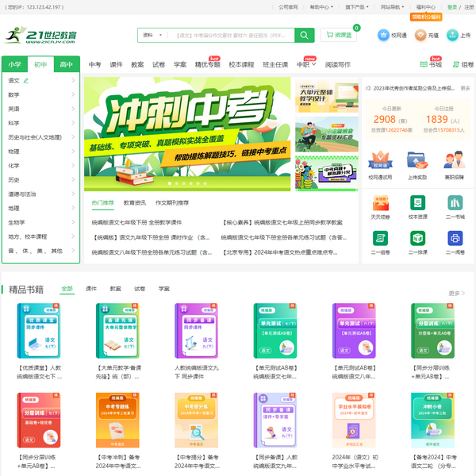Screen dimensions: 476x476
Task: Click the 资源篮 basket button
Action: [x=339, y=36]
